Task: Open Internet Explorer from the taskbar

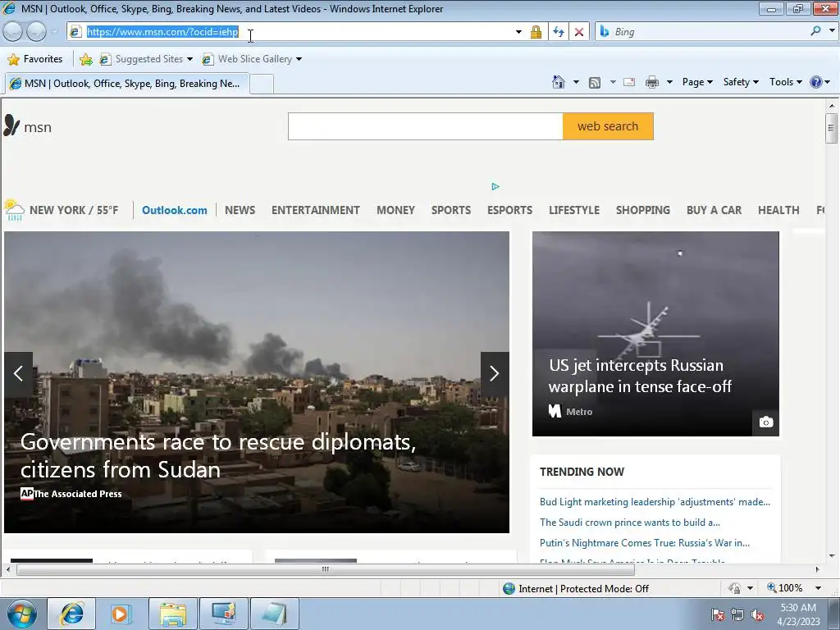Action: coord(71,614)
